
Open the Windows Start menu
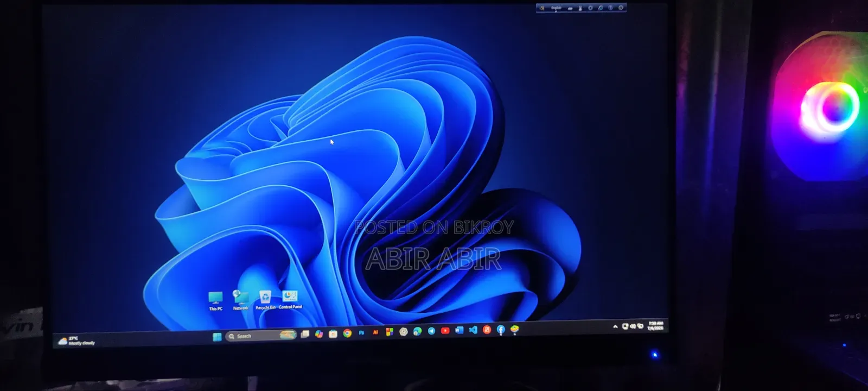point(217,337)
